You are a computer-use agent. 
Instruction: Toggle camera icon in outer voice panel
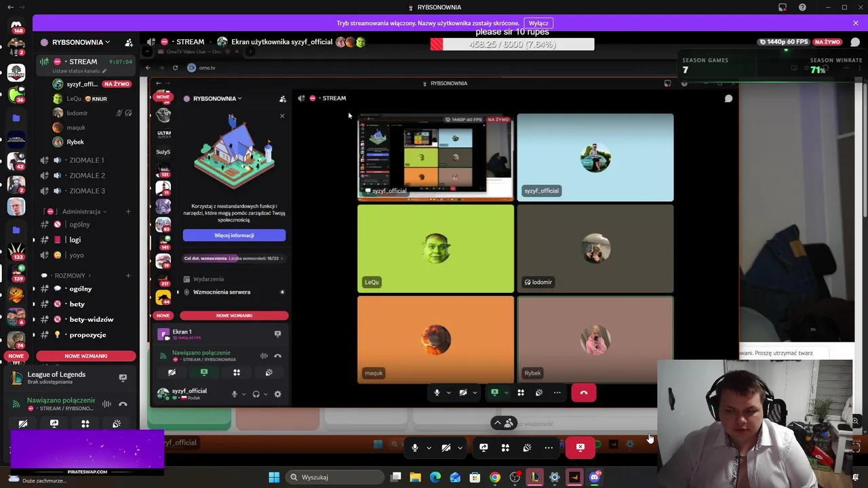click(x=23, y=424)
